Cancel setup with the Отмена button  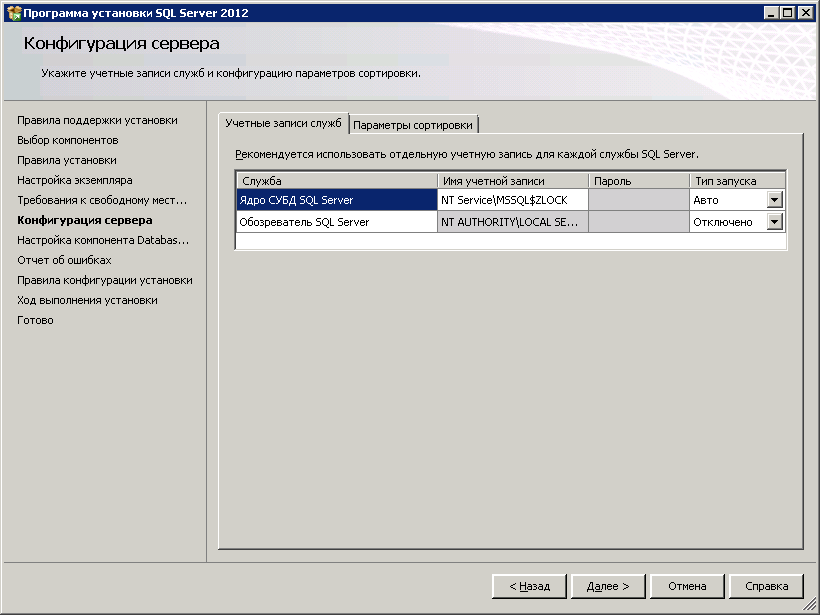pyautogui.click(x=687, y=586)
